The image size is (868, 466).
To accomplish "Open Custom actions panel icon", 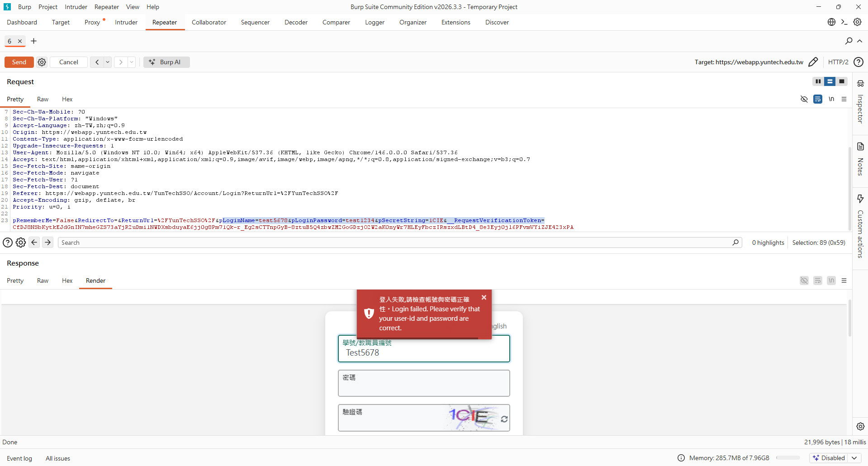I will pos(860,199).
